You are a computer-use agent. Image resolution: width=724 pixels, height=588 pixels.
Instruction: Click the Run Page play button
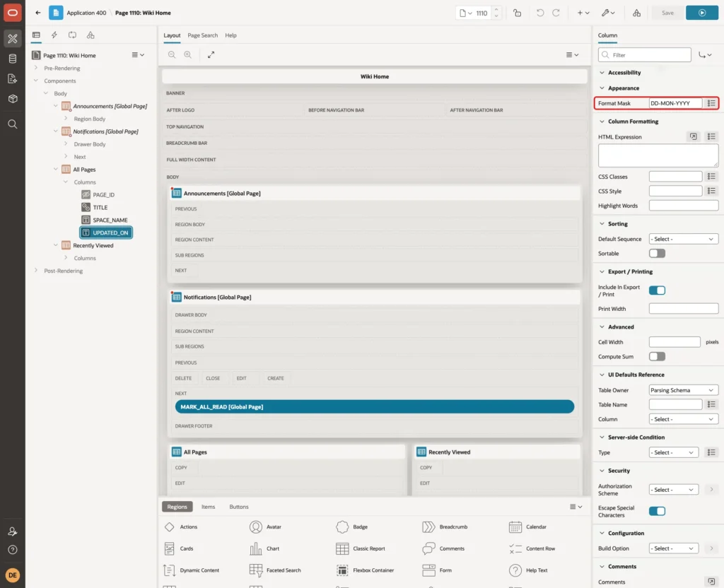click(702, 13)
